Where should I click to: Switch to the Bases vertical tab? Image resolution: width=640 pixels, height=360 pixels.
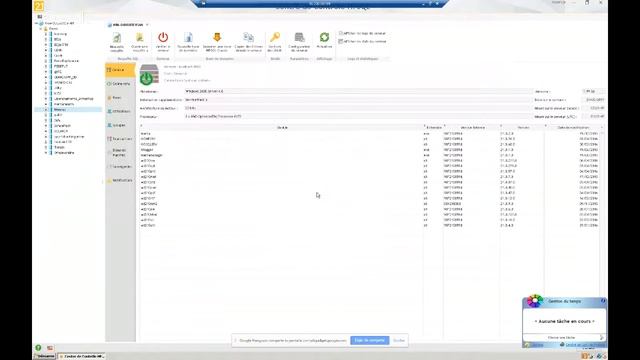coord(120,98)
